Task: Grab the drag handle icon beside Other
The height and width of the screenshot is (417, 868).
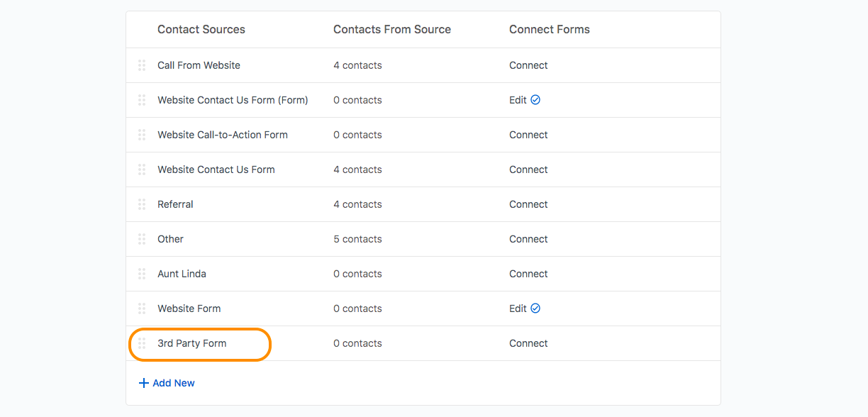Action: [142, 239]
